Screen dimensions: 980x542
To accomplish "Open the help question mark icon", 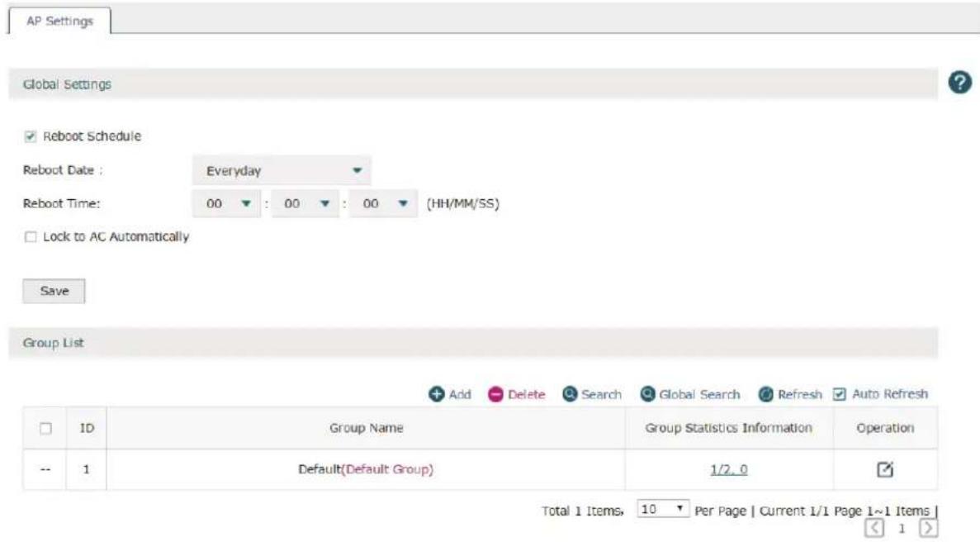I will [x=959, y=82].
